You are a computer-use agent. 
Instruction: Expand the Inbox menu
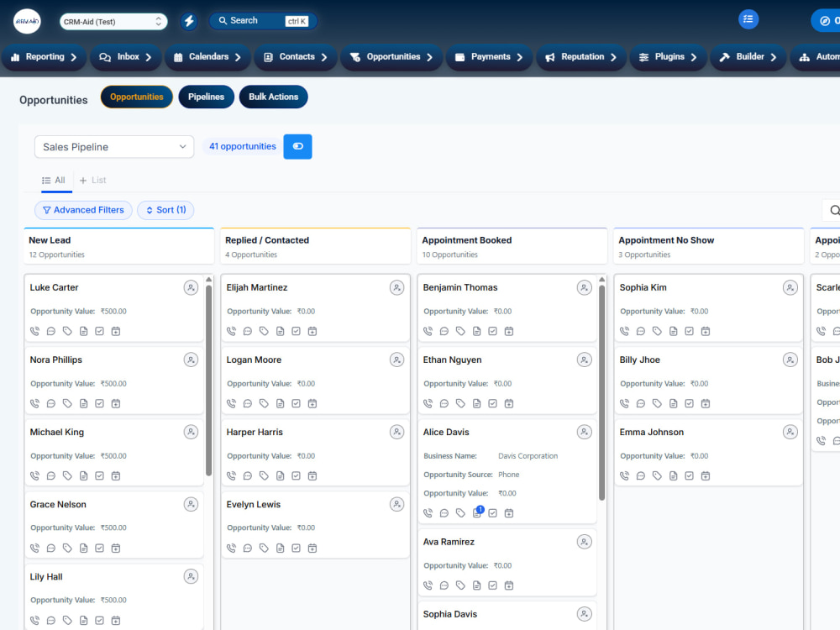(125, 57)
